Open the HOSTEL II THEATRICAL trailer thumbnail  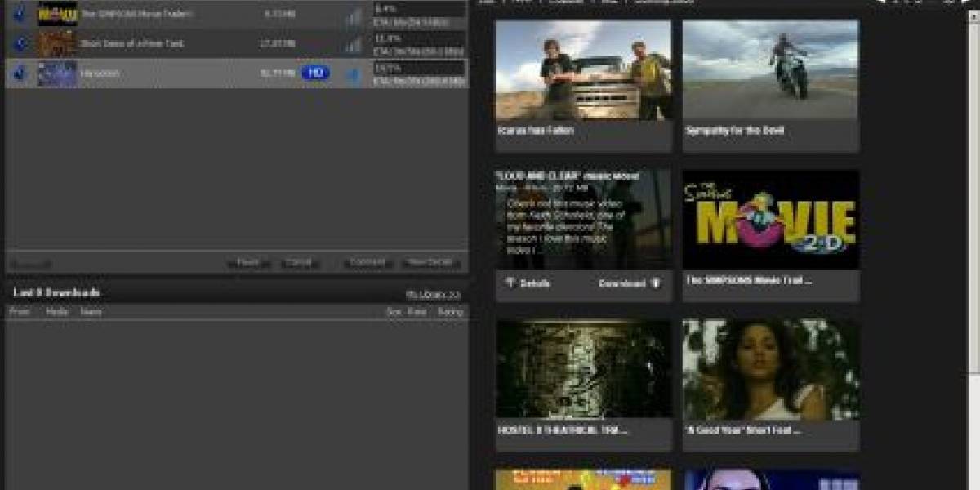583,369
